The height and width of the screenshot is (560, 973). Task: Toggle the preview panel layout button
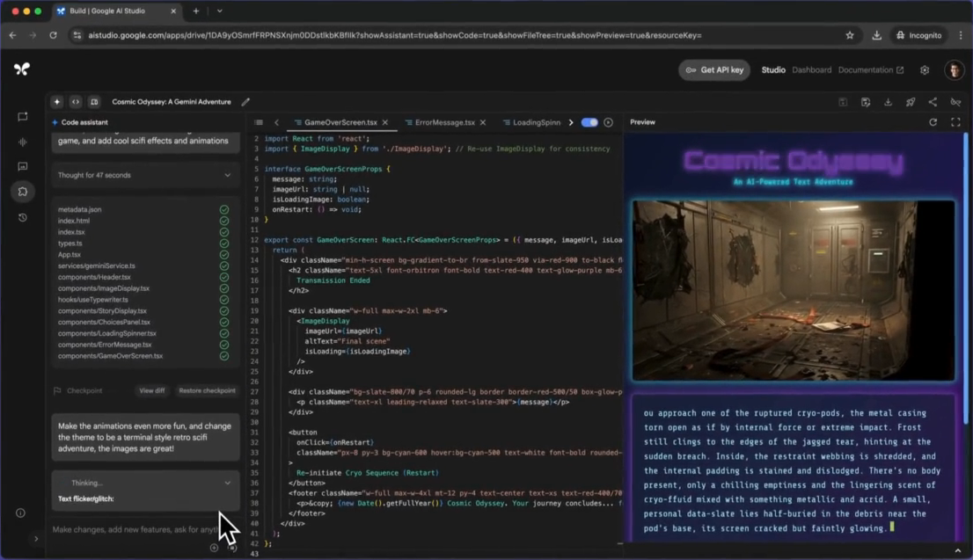(94, 102)
